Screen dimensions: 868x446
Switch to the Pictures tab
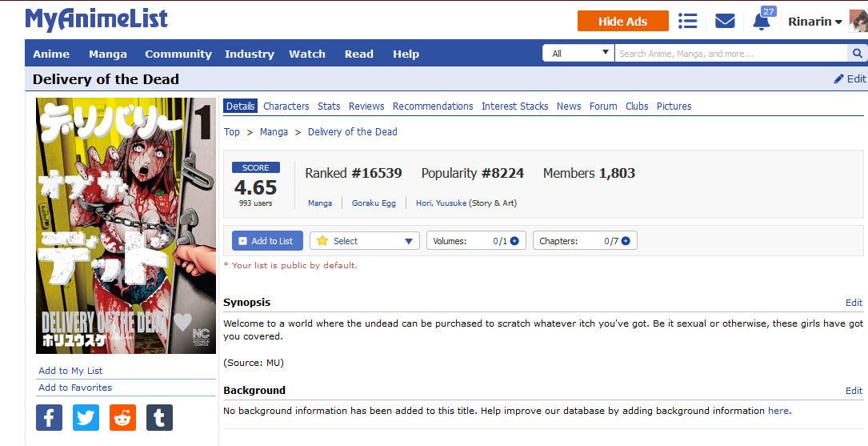click(x=674, y=106)
